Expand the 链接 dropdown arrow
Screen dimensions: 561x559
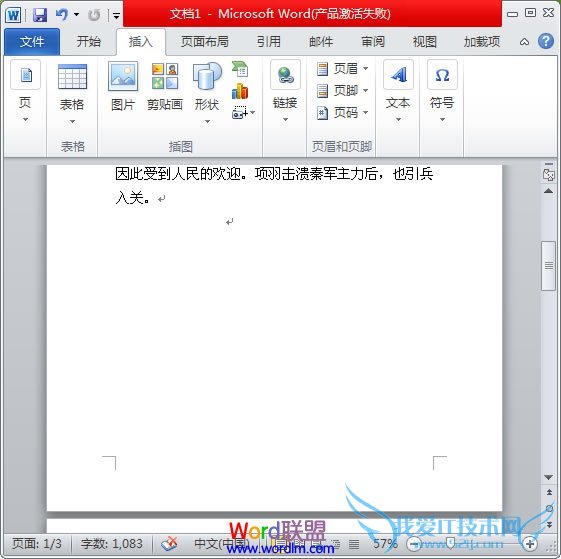point(285,120)
